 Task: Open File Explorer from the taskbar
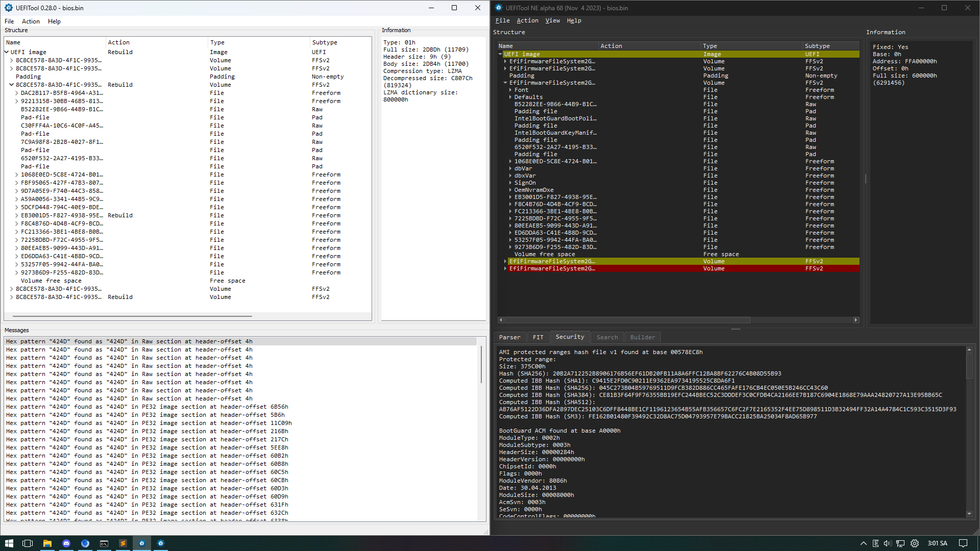tap(47, 543)
